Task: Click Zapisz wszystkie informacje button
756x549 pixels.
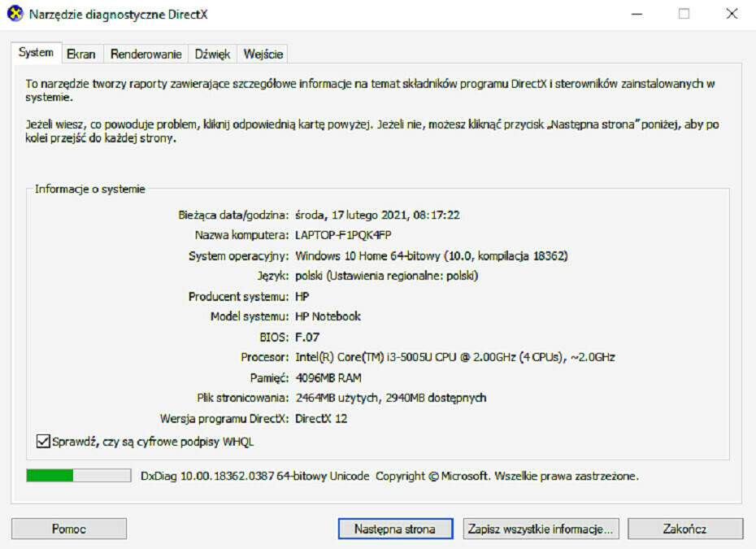Action: tap(540, 529)
